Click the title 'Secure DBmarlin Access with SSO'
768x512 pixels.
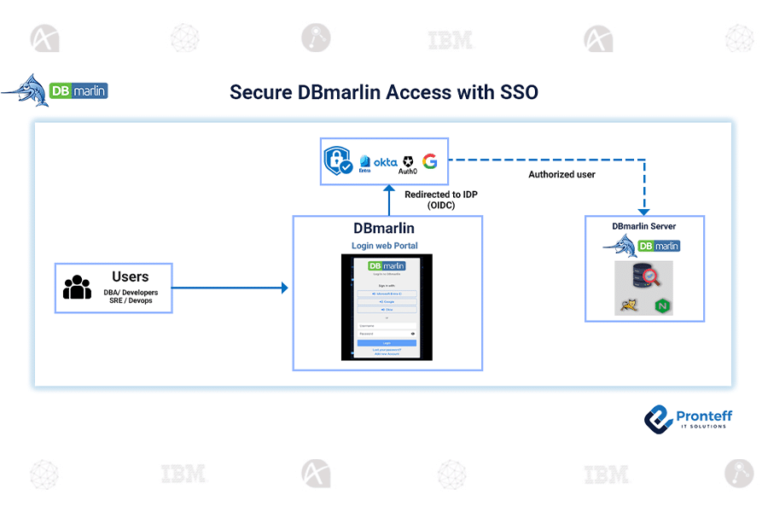(x=384, y=92)
